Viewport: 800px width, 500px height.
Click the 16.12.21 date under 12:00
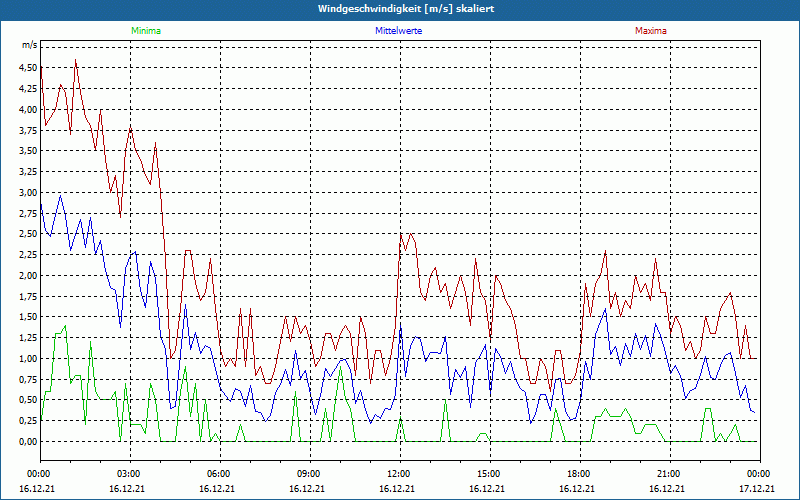coord(397,488)
